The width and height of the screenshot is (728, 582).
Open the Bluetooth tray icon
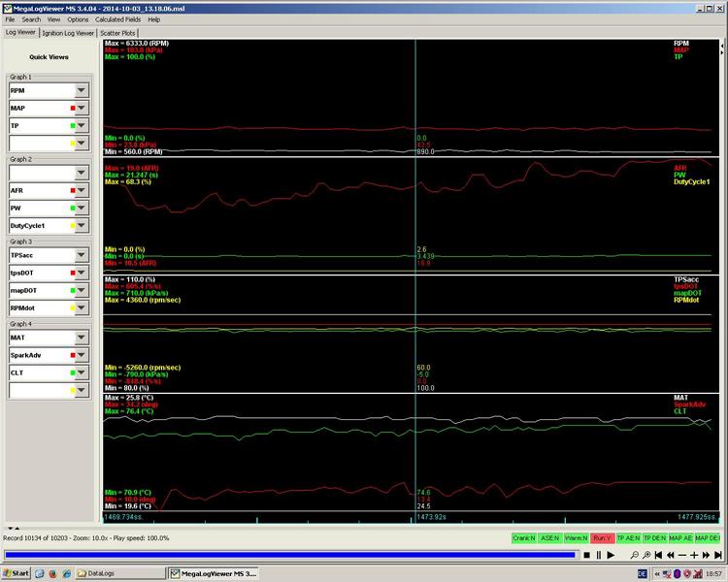[x=677, y=574]
